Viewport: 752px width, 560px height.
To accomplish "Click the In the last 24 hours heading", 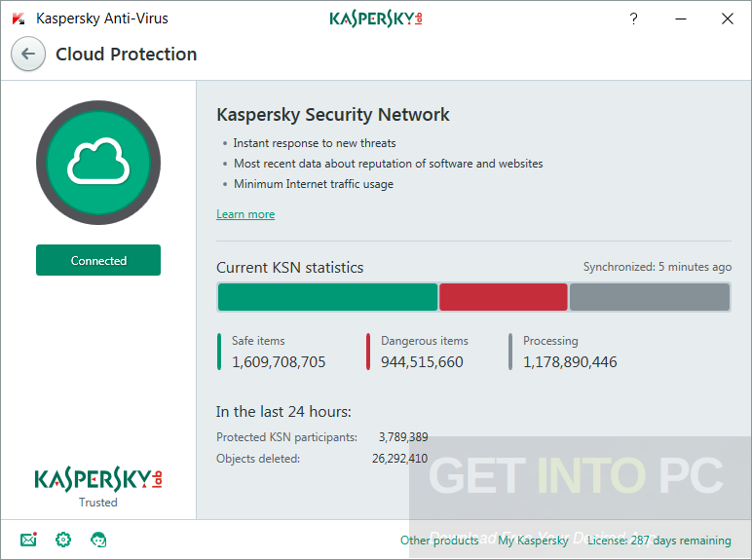I will (x=283, y=412).
